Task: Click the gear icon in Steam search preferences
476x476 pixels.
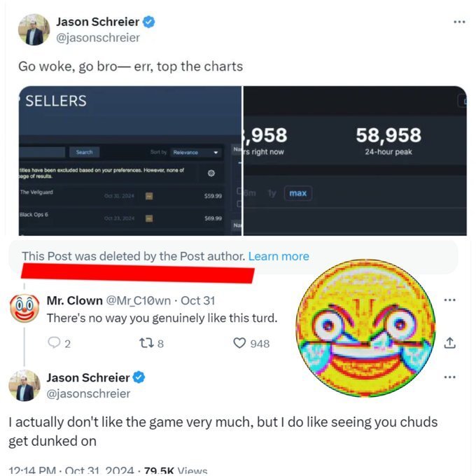Action: 211,173
